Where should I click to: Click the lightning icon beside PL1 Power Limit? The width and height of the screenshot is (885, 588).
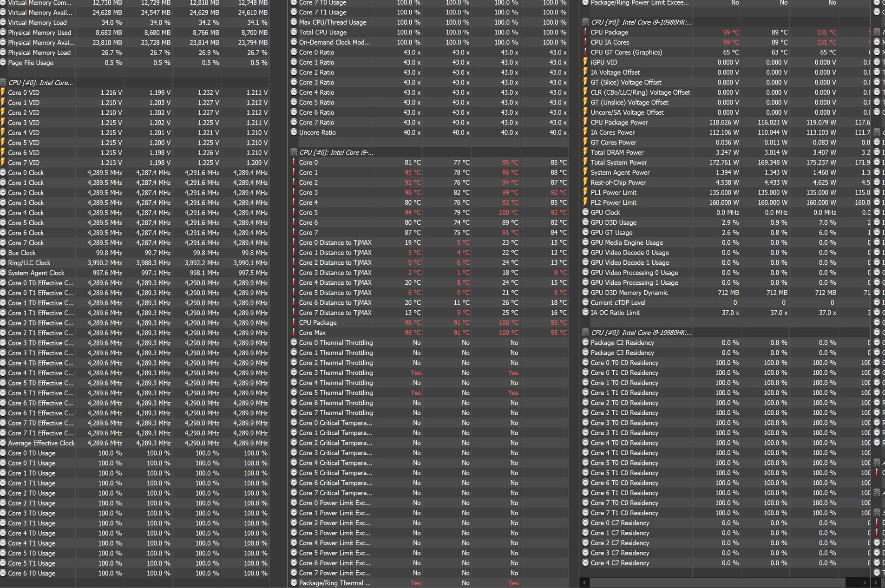click(x=585, y=193)
